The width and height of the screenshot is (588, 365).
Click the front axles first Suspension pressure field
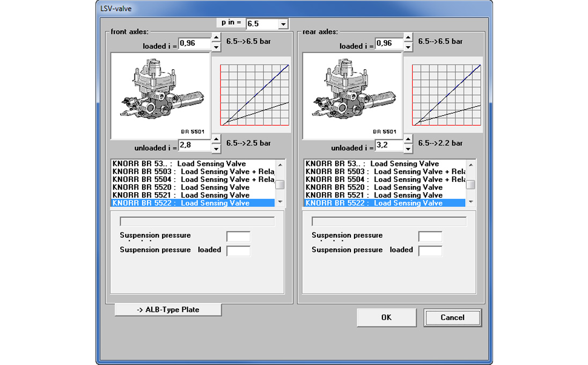[239, 236]
